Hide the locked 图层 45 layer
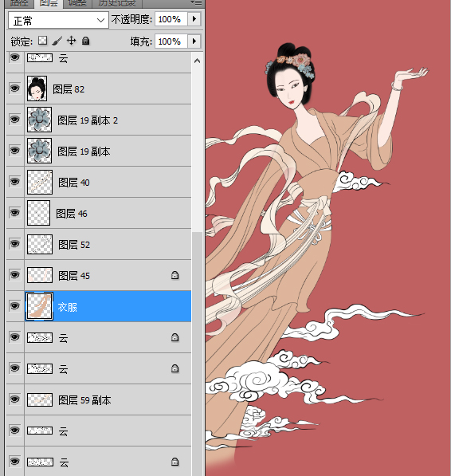 tap(14, 275)
